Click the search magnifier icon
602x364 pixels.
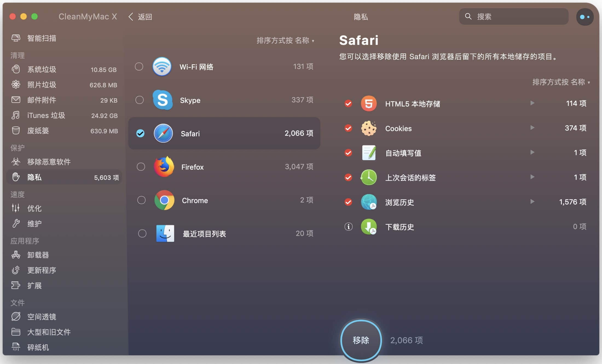tap(468, 16)
